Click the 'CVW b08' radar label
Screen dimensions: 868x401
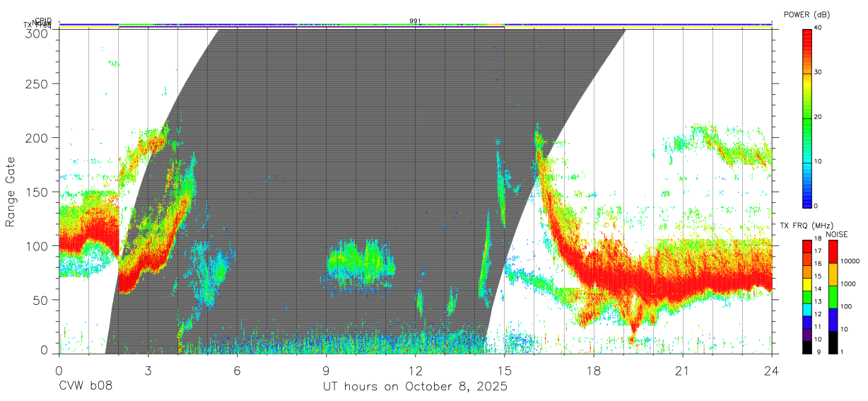(86, 387)
